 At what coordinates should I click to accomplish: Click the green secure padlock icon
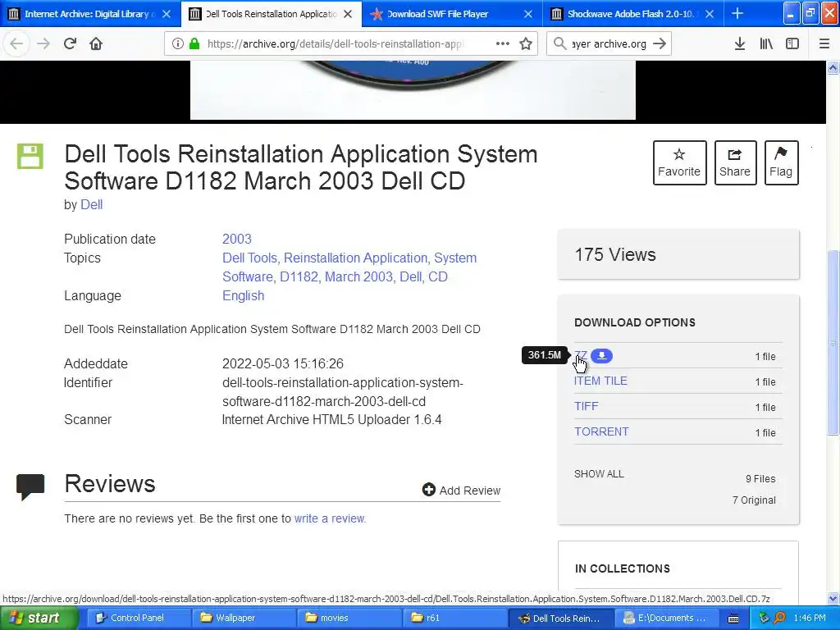[194, 44]
